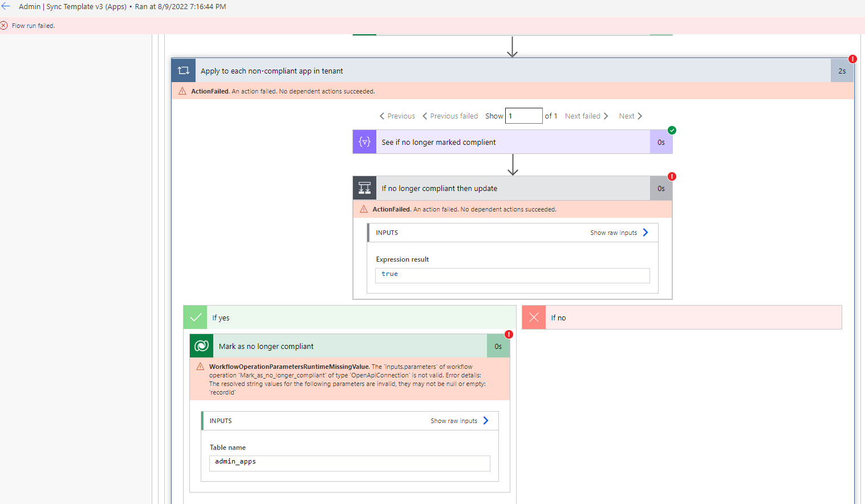Click Next failed to jump to next failed iteration

point(586,116)
